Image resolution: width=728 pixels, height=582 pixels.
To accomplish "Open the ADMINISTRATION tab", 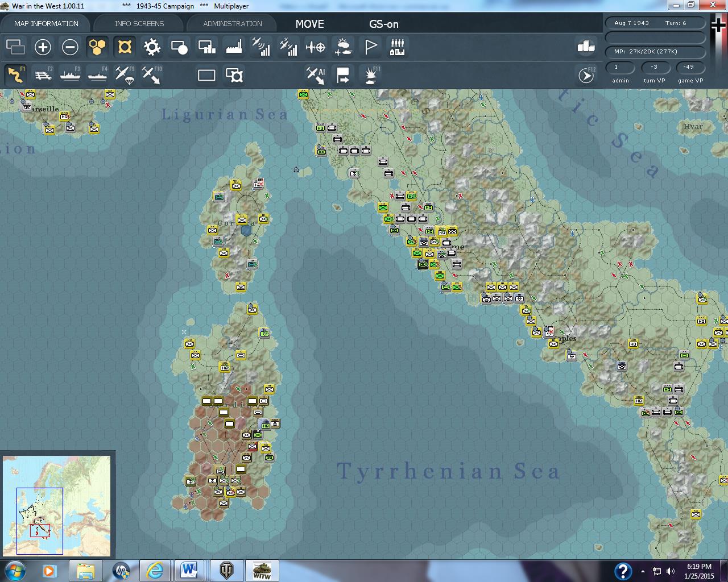I will (233, 23).
